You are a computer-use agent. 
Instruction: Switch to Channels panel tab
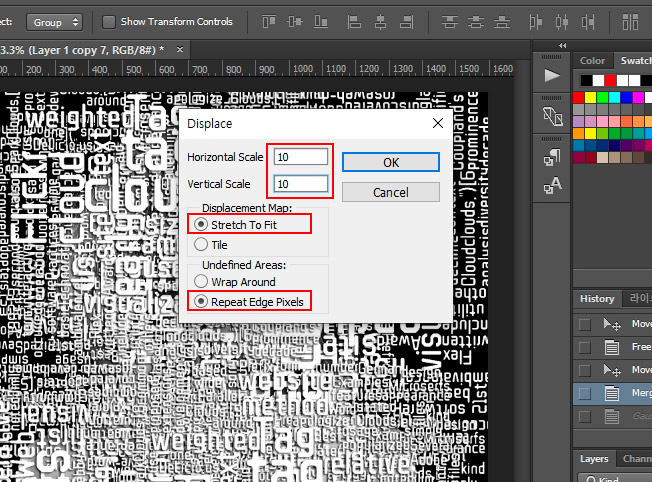pos(635,459)
